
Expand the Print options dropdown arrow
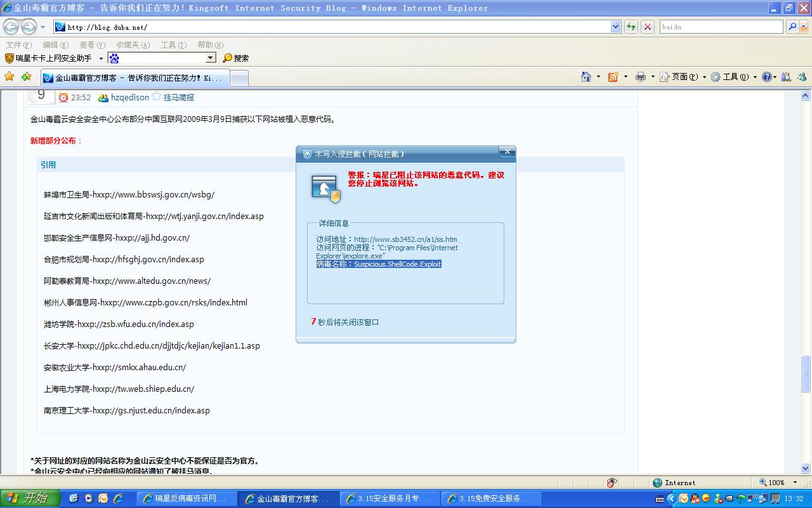[x=653, y=77]
